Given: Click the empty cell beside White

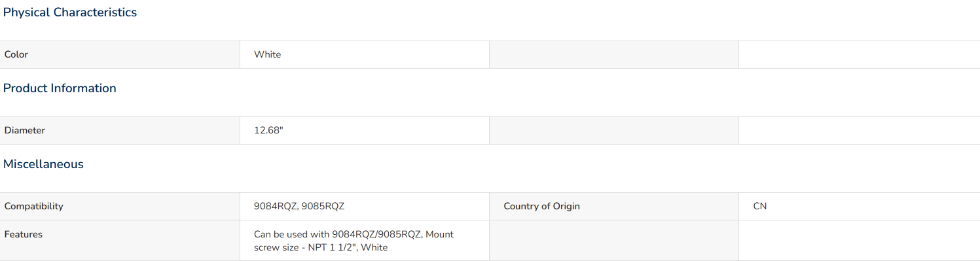Looking at the screenshot, I should point(614,55).
